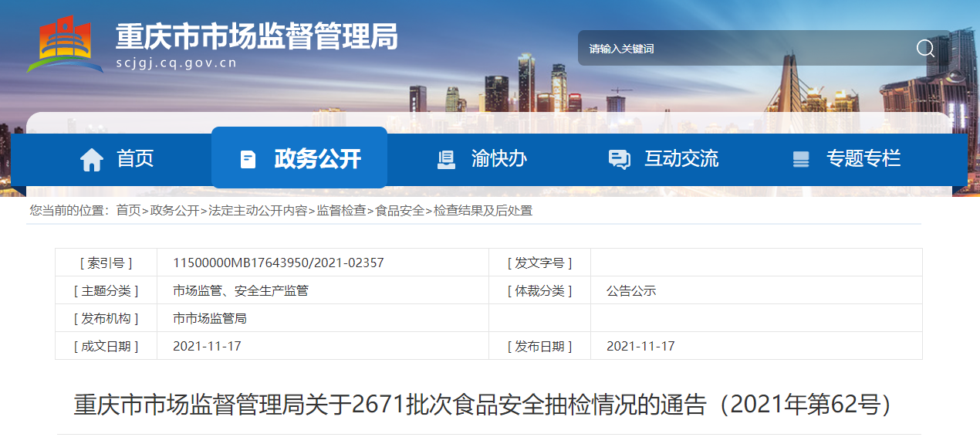
Task: Click the 成文日期 value 2021-11-17
Action: pos(208,346)
